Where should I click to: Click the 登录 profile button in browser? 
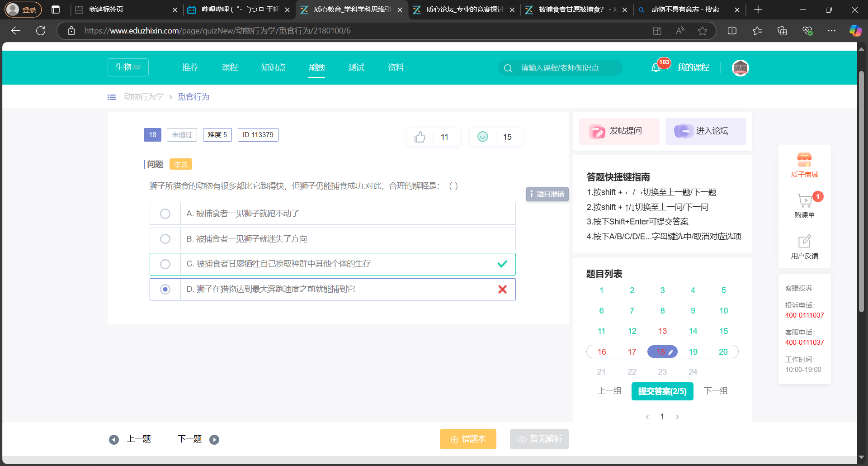tap(23, 10)
